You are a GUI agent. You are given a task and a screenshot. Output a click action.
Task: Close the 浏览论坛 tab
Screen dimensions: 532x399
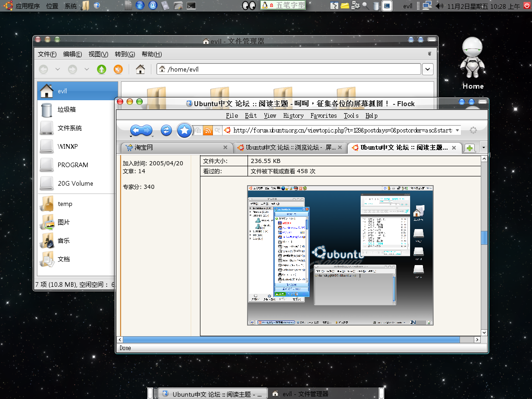pos(339,148)
